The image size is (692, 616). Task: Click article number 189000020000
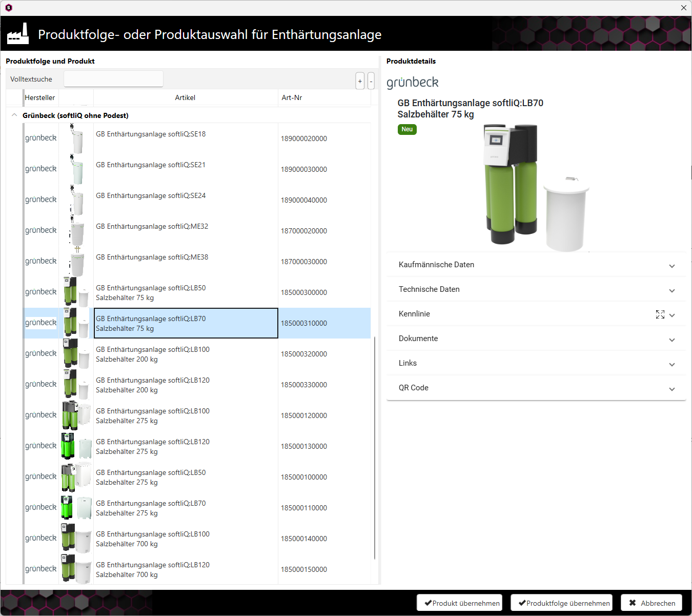[304, 138]
